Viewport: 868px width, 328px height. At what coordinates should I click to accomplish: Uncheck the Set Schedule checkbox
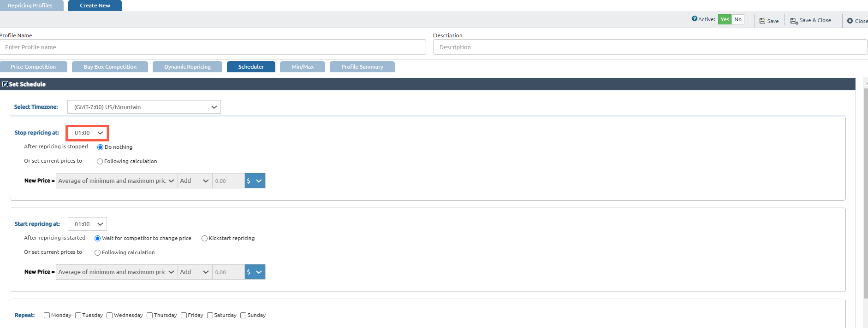point(6,84)
